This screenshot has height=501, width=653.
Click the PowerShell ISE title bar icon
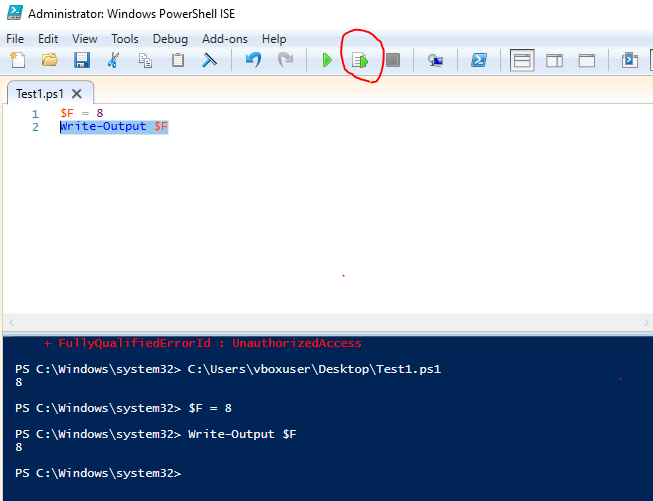tap(15, 13)
